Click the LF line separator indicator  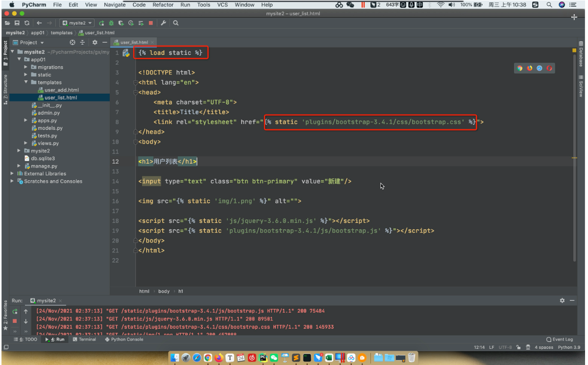pyautogui.click(x=491, y=347)
